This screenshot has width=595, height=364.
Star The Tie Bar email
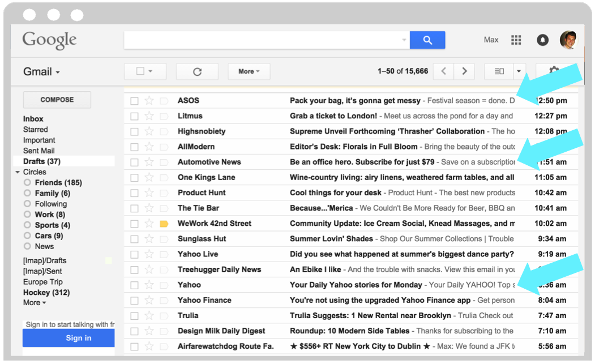[x=149, y=208]
